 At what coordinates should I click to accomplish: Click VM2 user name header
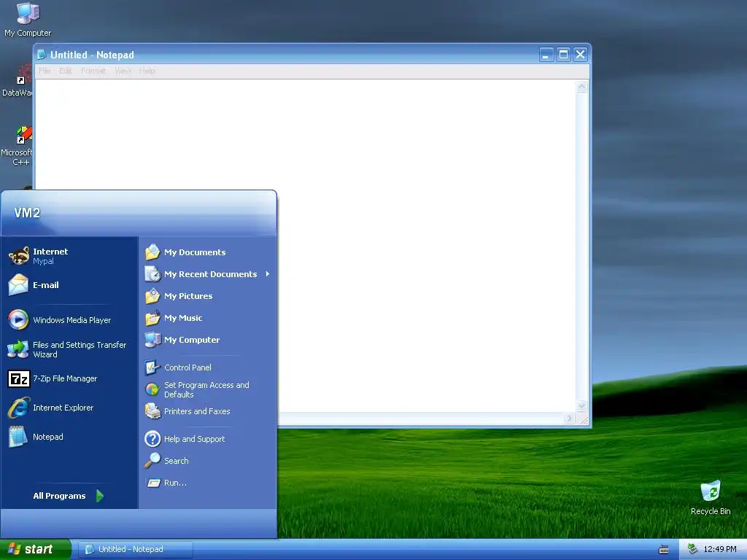point(27,213)
